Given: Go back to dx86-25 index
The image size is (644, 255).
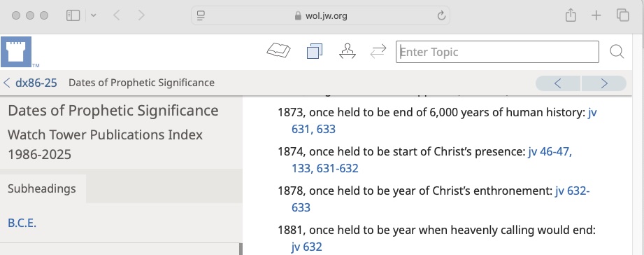Looking at the screenshot, I should [x=30, y=83].
